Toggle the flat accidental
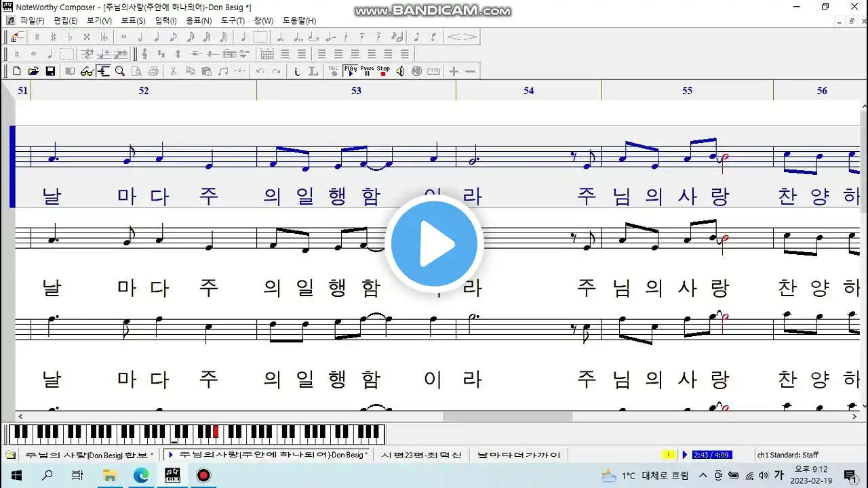Viewport: 868px width, 488px height. click(x=70, y=37)
